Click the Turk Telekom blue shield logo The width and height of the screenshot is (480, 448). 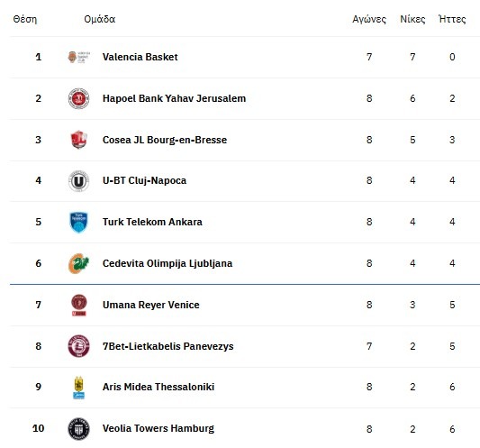(78, 222)
